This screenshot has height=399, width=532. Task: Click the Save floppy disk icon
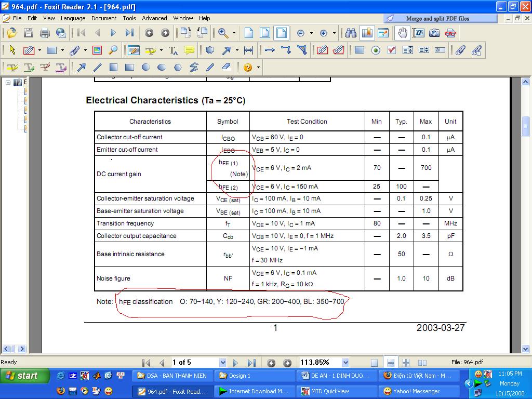(x=29, y=33)
